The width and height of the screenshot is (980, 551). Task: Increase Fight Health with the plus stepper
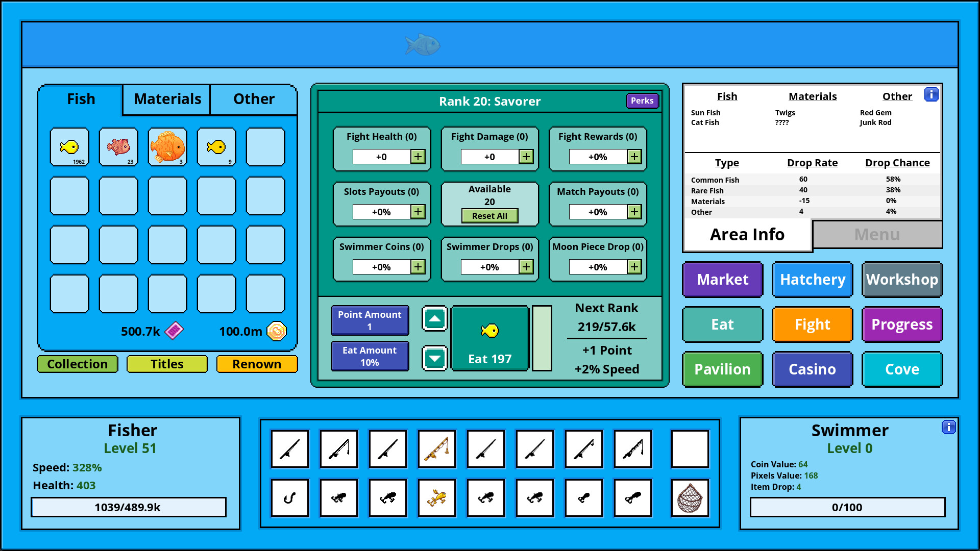point(419,157)
